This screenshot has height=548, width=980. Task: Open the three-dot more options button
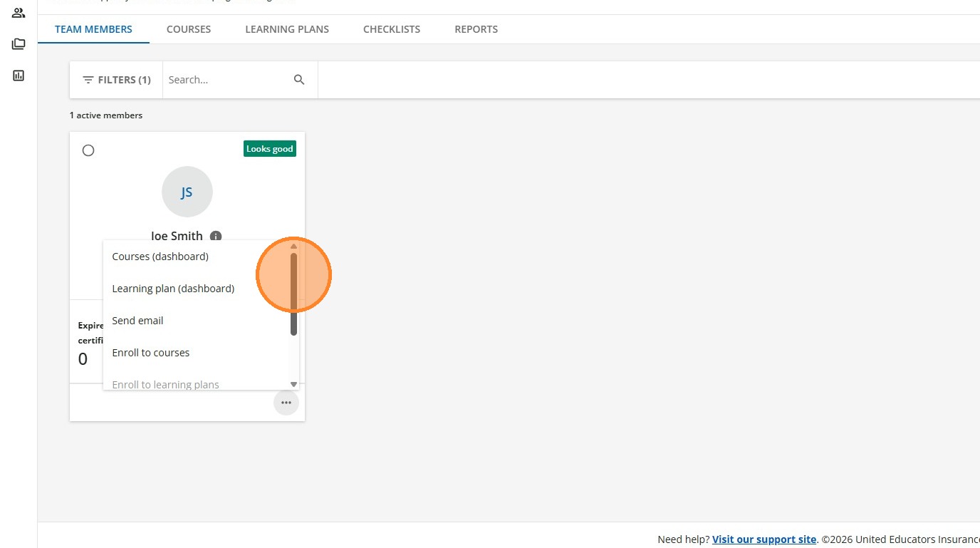coord(286,403)
